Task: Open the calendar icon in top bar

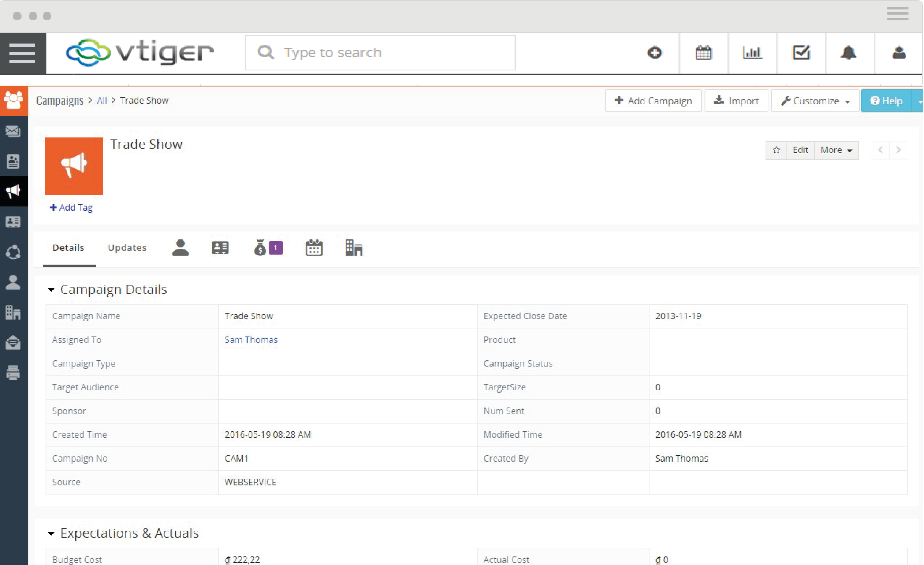Action: tap(703, 52)
